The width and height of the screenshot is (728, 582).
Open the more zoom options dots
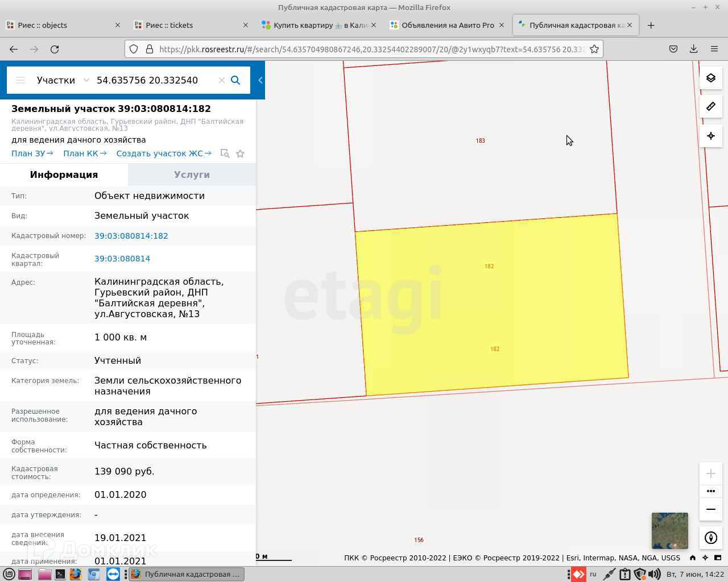(x=710, y=491)
